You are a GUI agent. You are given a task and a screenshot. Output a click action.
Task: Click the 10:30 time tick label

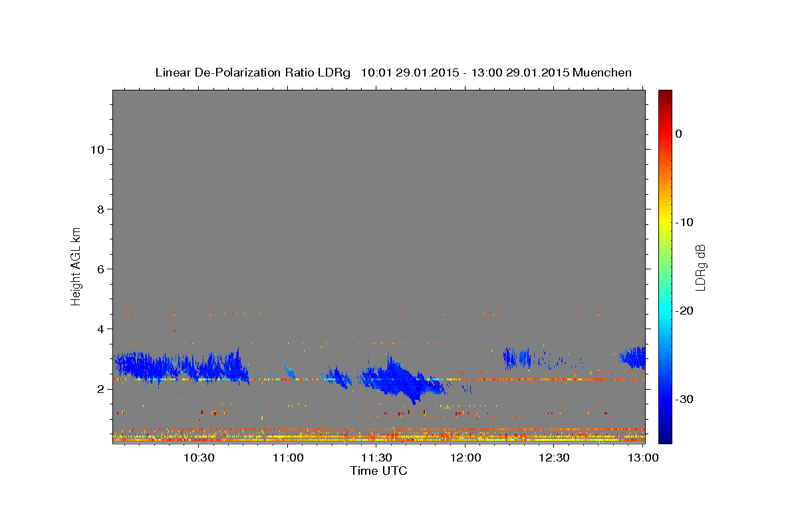point(199,458)
